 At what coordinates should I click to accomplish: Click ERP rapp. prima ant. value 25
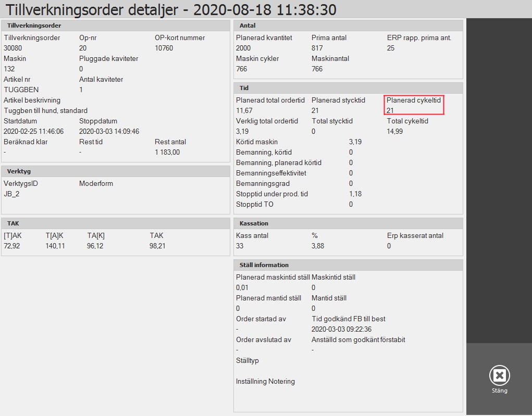point(390,48)
